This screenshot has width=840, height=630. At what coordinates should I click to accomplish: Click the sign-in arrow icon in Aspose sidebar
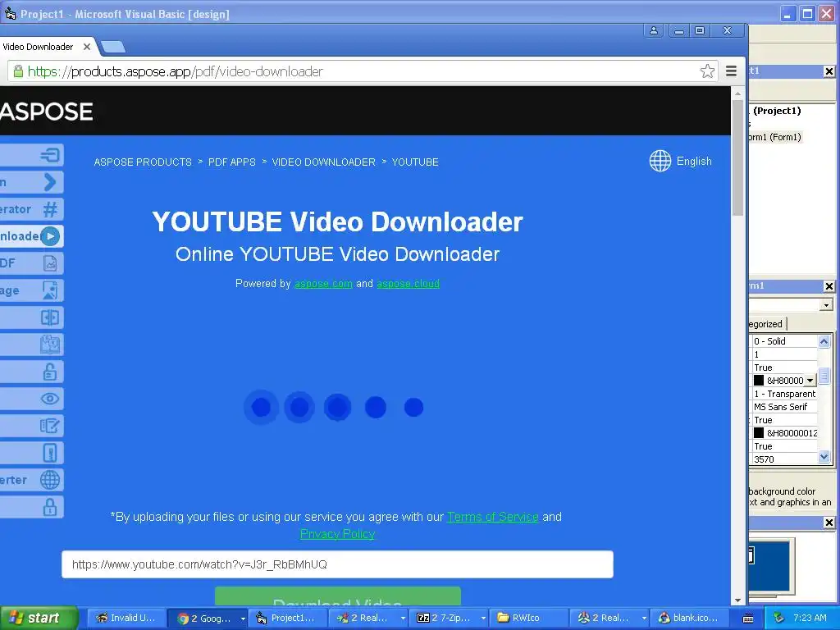tap(50, 155)
